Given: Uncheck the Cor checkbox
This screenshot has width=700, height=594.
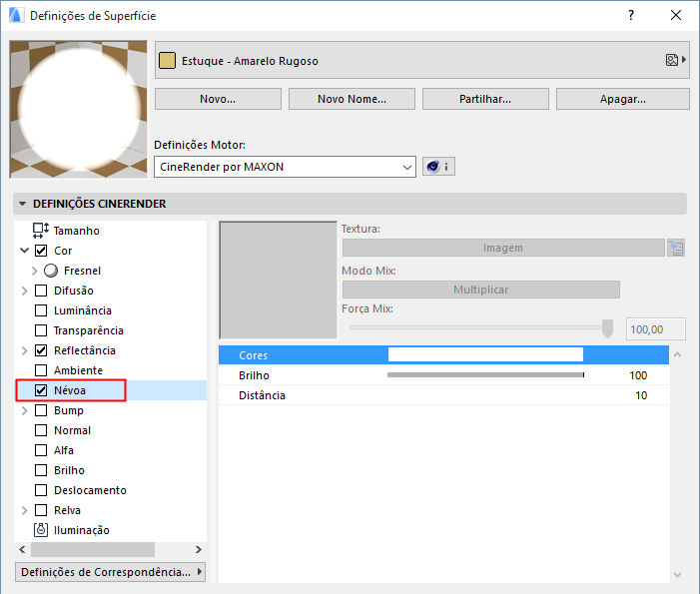Looking at the screenshot, I should pyautogui.click(x=41, y=251).
